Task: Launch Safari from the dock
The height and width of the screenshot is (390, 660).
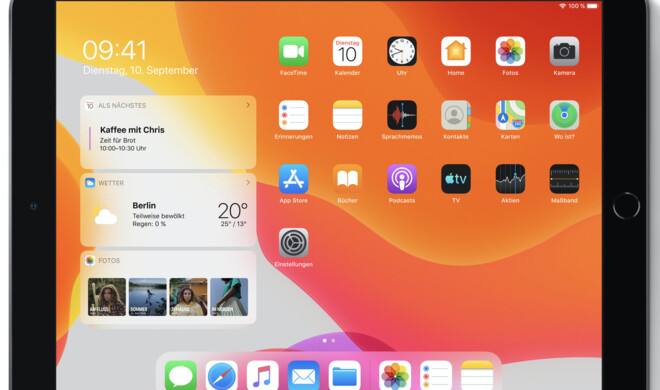Action: coord(221,375)
